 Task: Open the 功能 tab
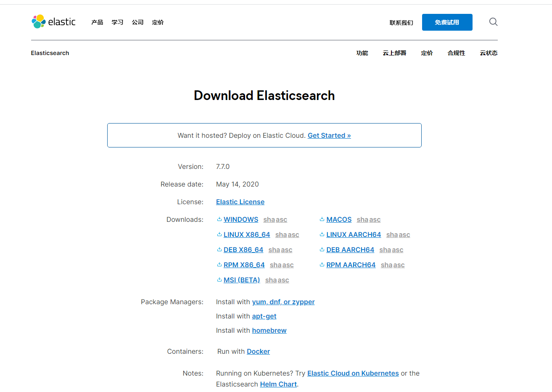(362, 53)
